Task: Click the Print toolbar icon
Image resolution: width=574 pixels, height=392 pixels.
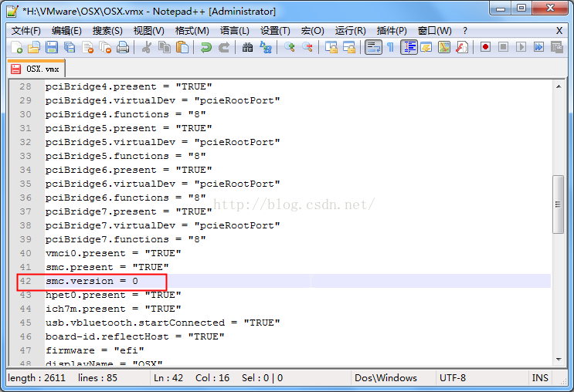Action: pos(123,48)
